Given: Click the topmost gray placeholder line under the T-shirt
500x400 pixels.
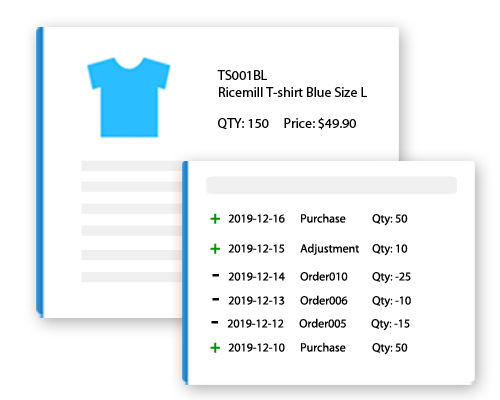Looking at the screenshot, I should click(132, 166).
